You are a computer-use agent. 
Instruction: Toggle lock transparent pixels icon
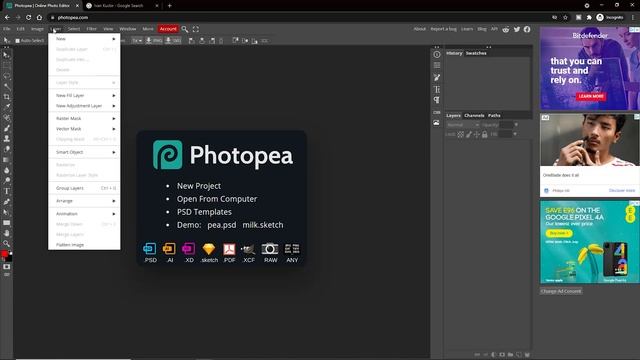[460, 134]
